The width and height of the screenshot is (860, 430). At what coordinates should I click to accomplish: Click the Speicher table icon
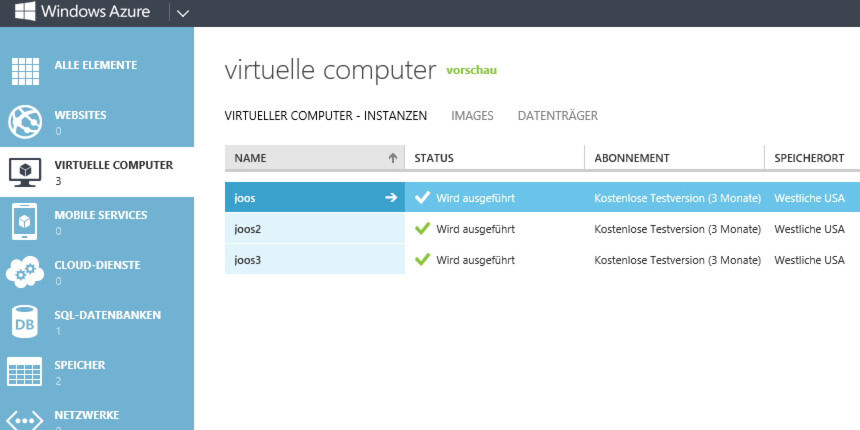pyautogui.click(x=25, y=371)
